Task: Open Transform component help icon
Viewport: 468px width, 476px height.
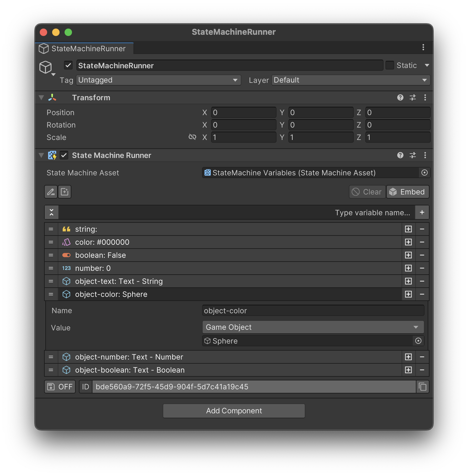Action: coord(400,97)
